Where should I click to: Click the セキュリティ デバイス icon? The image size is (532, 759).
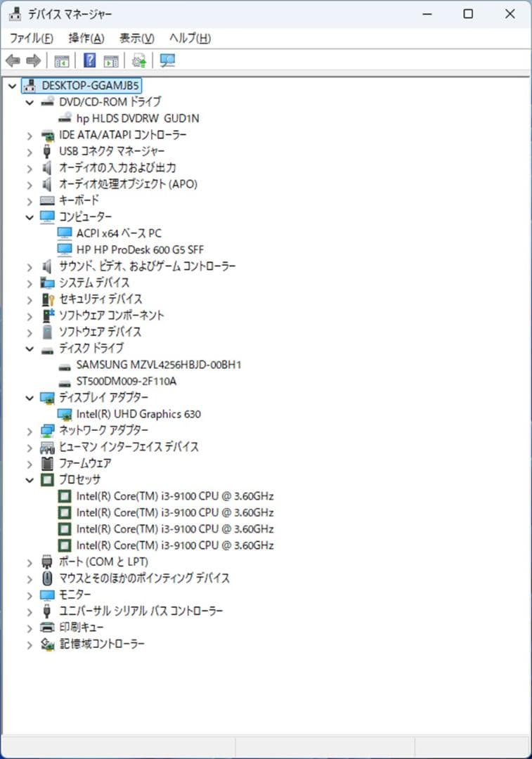click(x=48, y=299)
